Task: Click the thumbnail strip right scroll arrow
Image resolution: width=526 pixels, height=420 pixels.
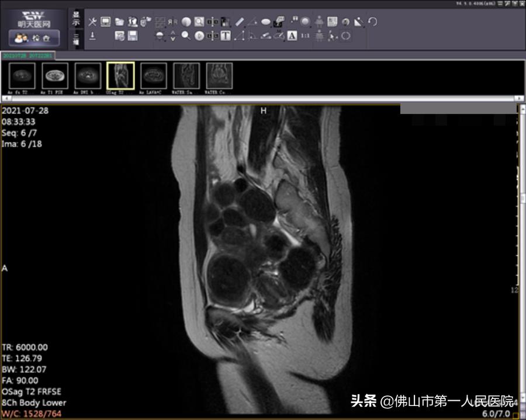Action: point(520,98)
